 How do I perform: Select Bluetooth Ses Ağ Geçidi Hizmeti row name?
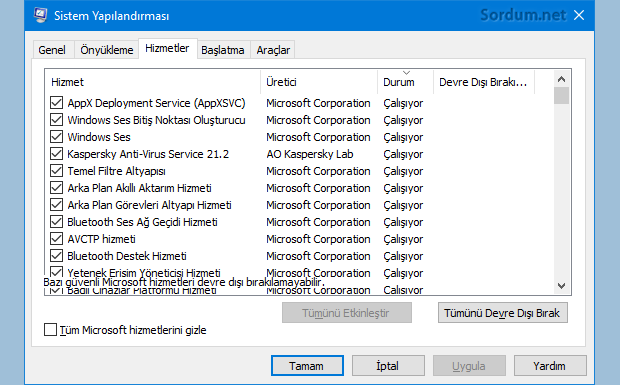[142, 222]
